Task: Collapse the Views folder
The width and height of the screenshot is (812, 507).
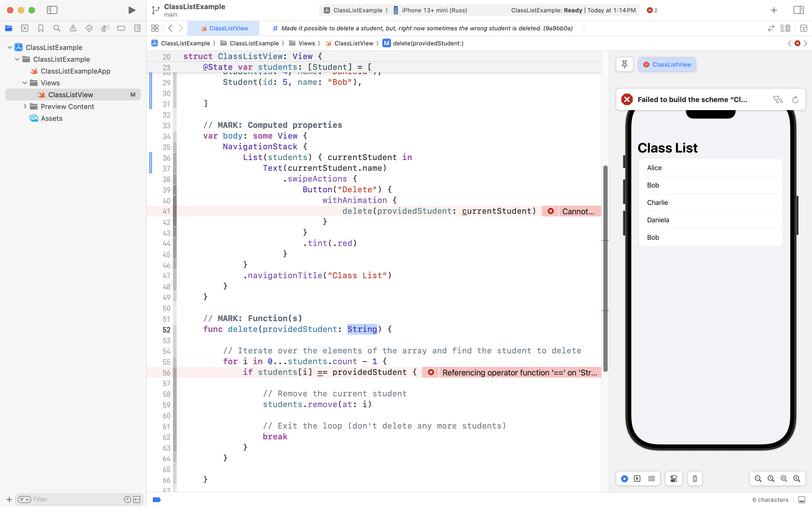Action: (x=25, y=83)
